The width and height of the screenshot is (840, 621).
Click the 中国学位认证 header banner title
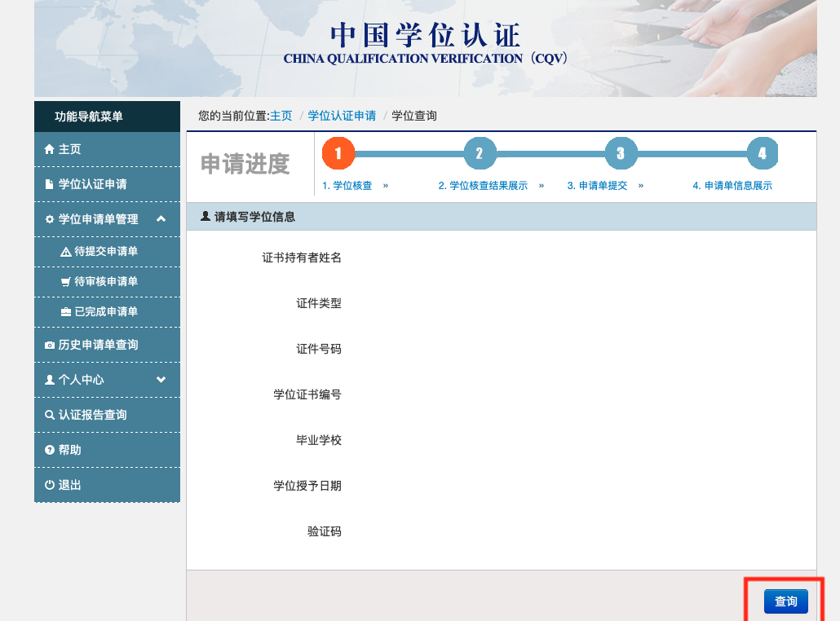coord(425,37)
